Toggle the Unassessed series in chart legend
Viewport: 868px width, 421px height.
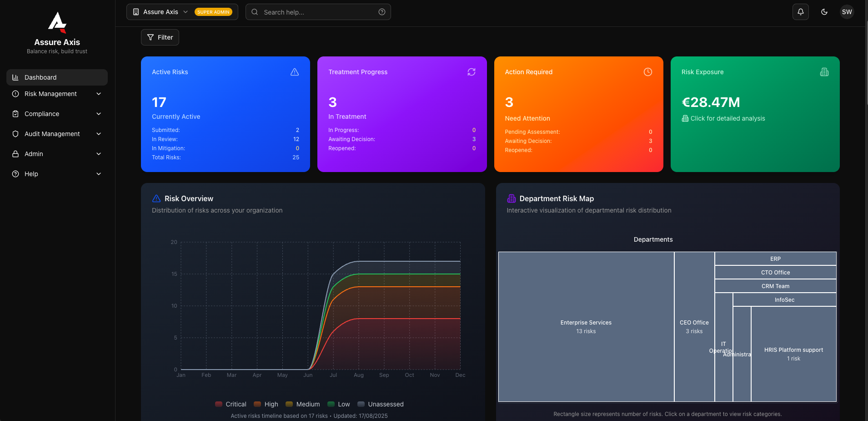pos(381,404)
